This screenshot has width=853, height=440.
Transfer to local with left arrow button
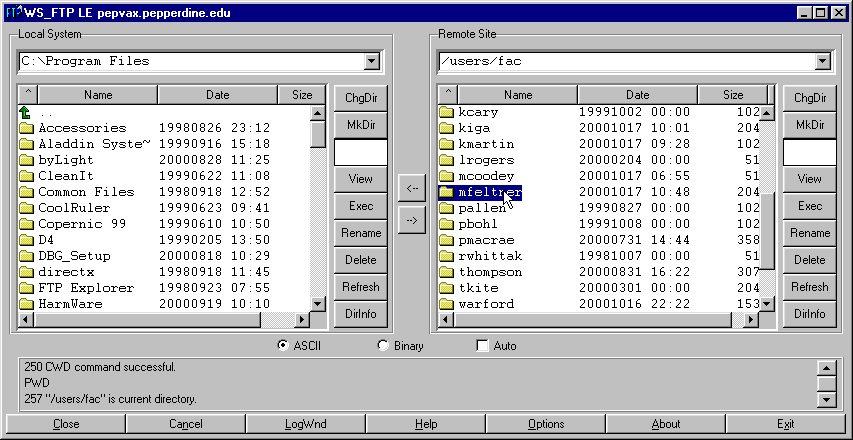(x=412, y=189)
